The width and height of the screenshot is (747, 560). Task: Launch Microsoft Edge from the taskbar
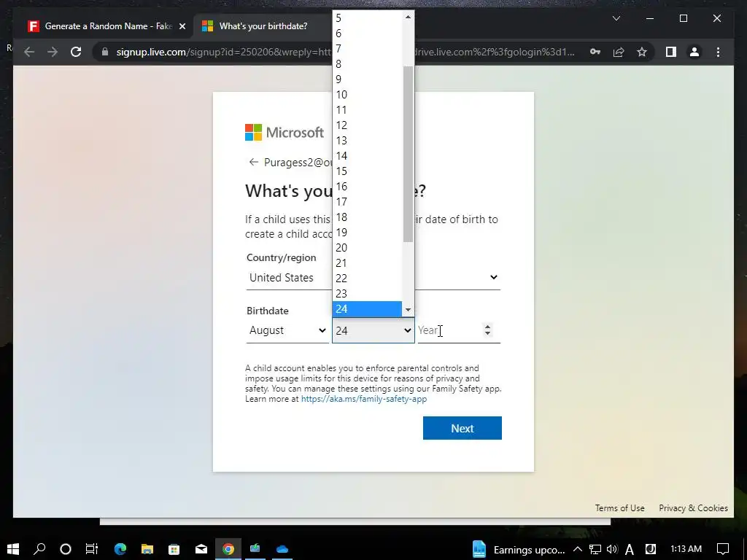(120, 549)
